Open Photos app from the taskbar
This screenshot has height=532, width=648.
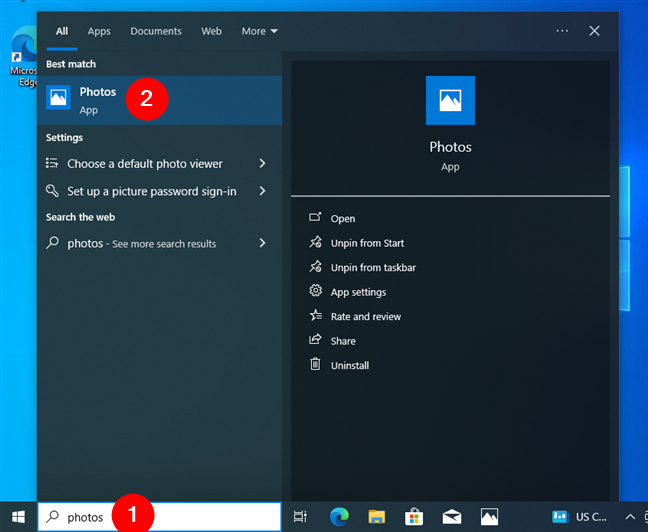pyautogui.click(x=489, y=517)
